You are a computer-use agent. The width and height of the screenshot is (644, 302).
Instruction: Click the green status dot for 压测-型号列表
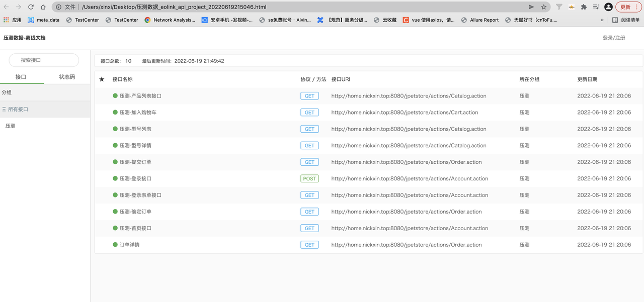pos(115,129)
